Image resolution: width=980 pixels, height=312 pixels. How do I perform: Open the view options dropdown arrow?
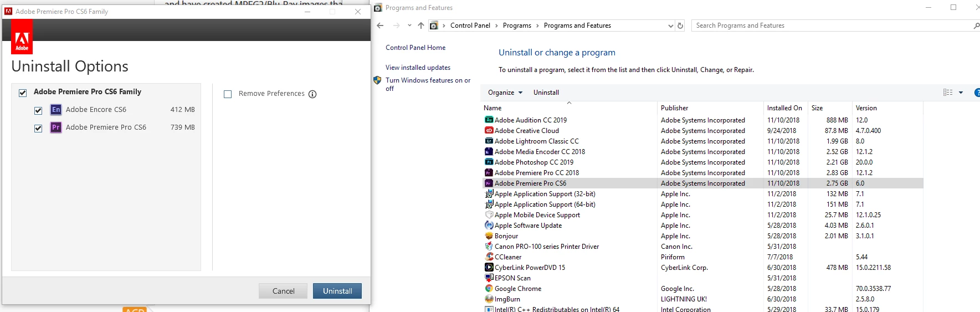(961, 93)
